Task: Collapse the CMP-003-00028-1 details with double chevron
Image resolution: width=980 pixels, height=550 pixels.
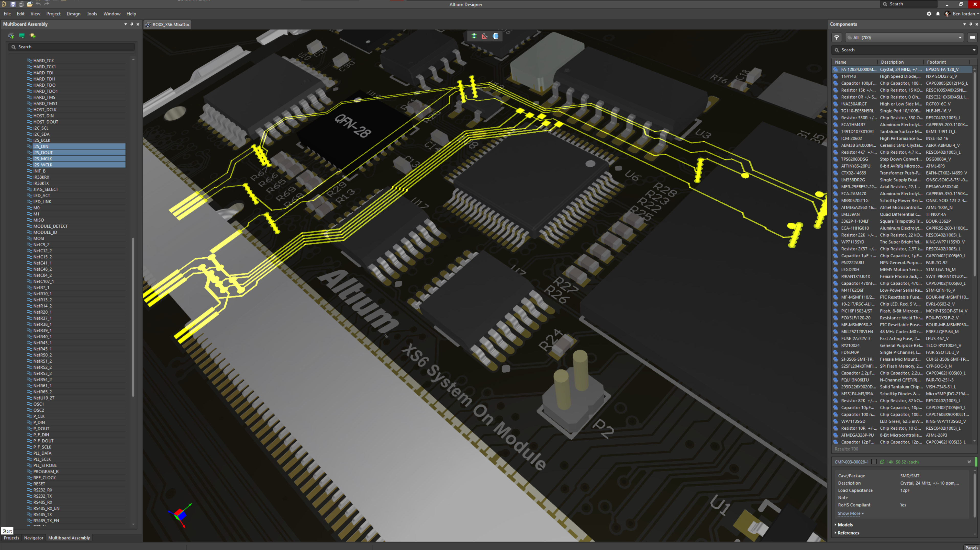Action: coord(969,462)
